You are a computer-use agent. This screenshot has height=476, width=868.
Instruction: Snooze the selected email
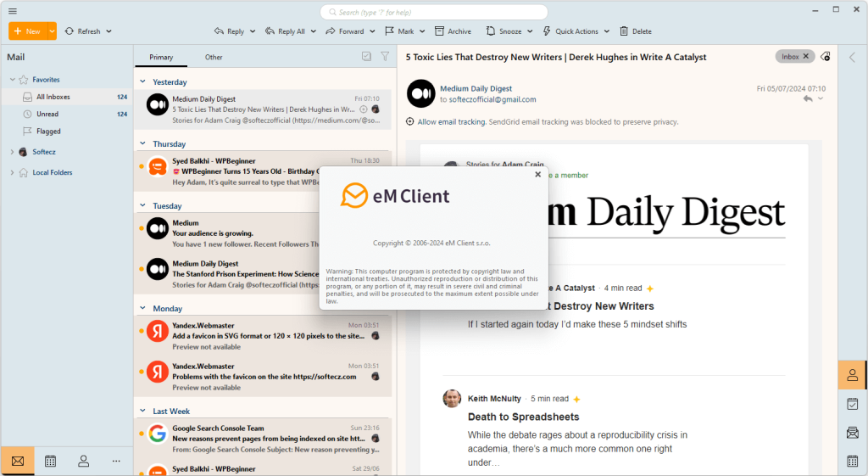[504, 31]
